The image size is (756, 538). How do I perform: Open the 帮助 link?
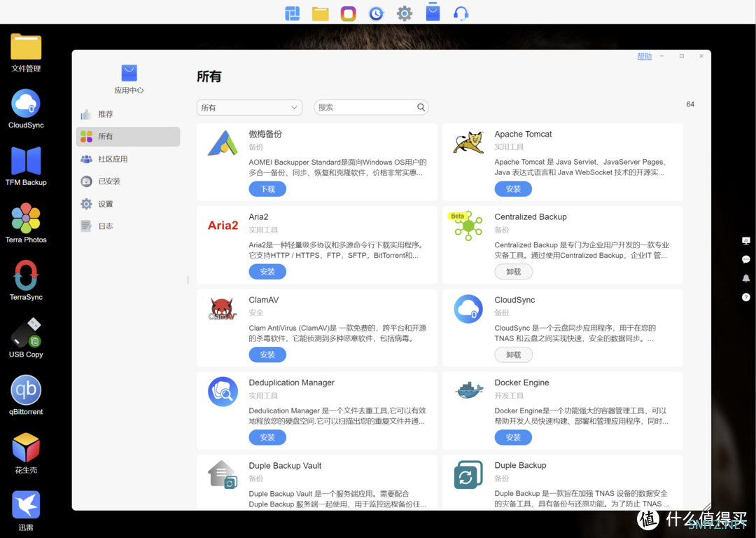644,57
